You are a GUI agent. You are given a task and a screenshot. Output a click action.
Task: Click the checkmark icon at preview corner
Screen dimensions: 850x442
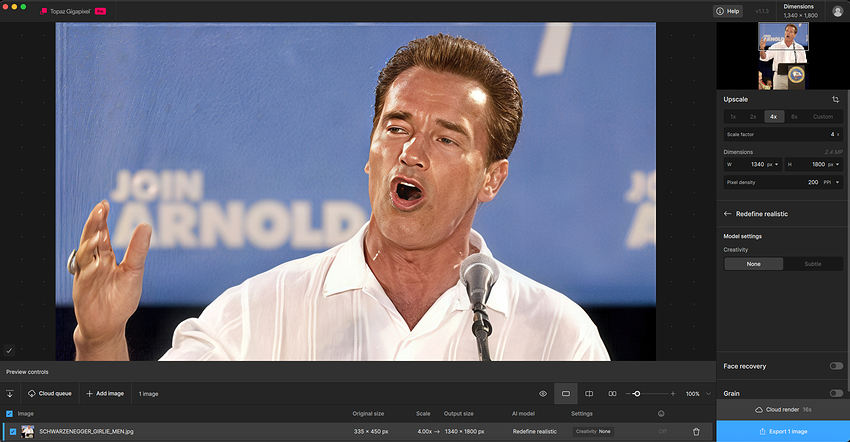coord(9,351)
